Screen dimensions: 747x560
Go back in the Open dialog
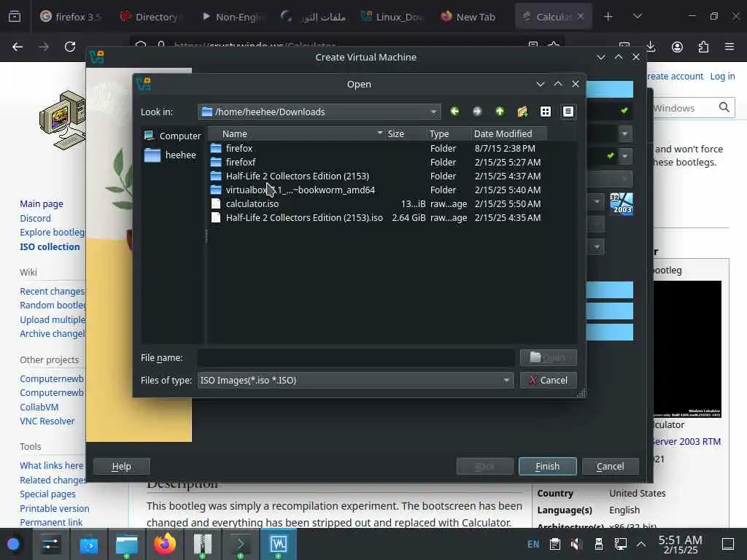454,112
